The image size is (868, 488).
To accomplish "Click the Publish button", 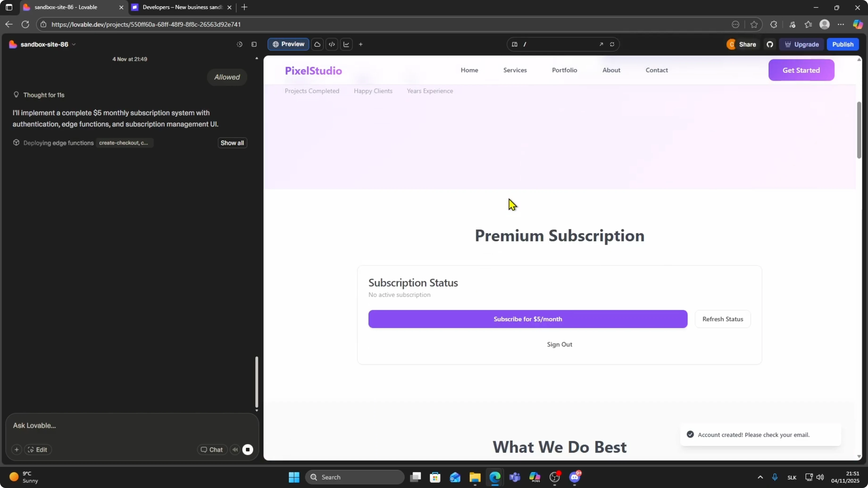I will coord(843,45).
